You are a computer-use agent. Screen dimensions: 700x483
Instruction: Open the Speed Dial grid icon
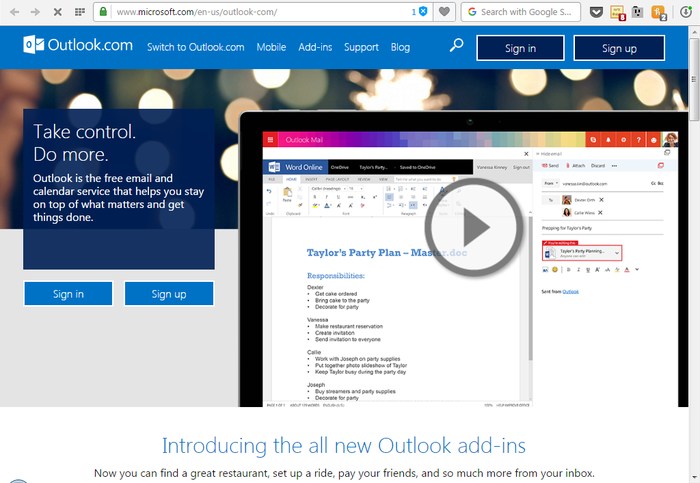[80, 12]
